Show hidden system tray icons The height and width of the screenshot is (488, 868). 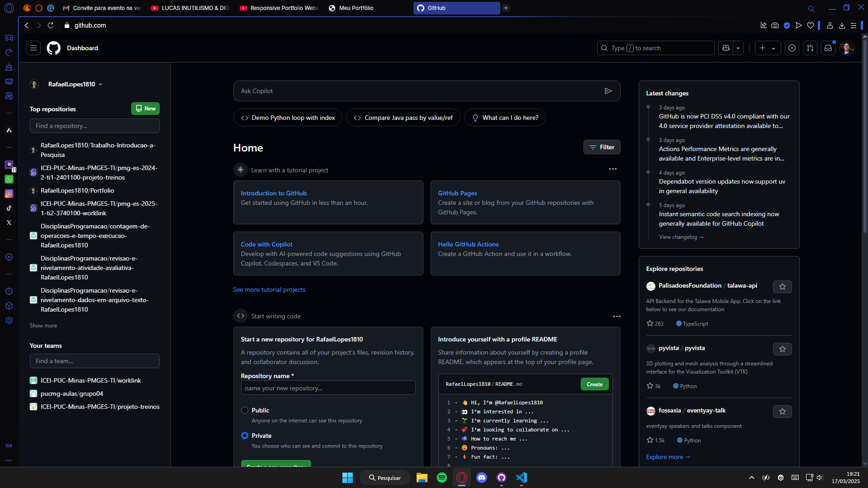coord(751,478)
